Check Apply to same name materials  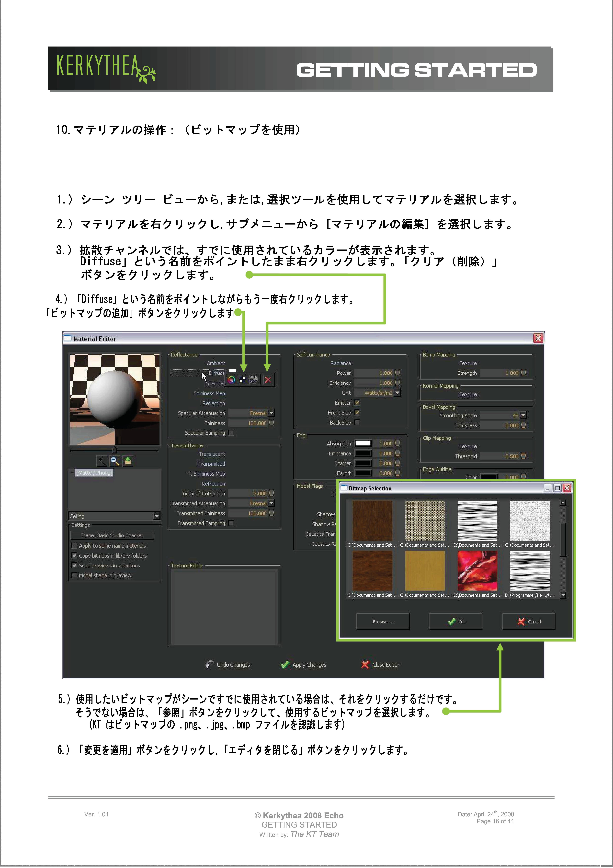click(x=74, y=546)
